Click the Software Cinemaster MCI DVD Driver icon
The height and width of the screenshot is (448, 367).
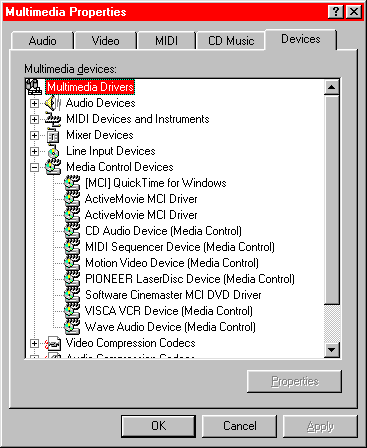click(x=72, y=295)
